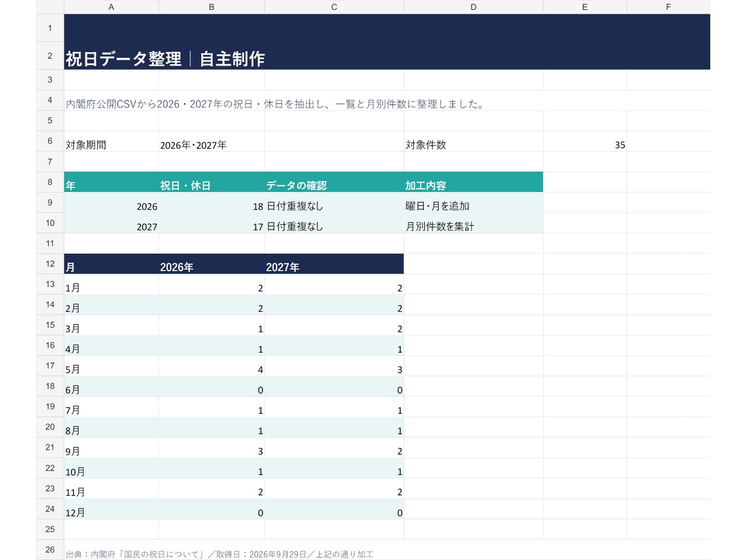
Task: Click the 4月 cell
Action: [111, 346]
